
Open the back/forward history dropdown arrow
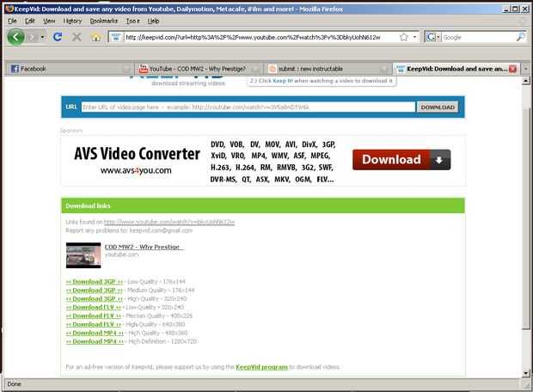pyautogui.click(x=42, y=37)
